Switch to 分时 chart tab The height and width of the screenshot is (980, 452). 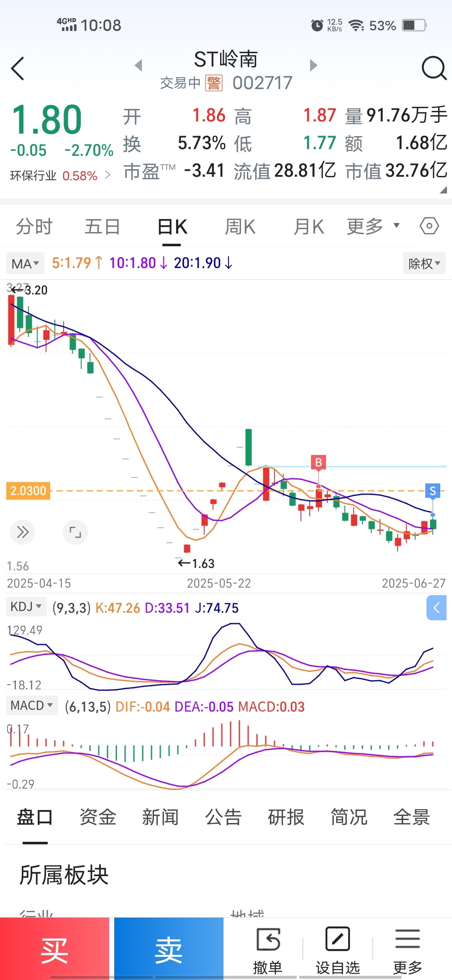[34, 227]
